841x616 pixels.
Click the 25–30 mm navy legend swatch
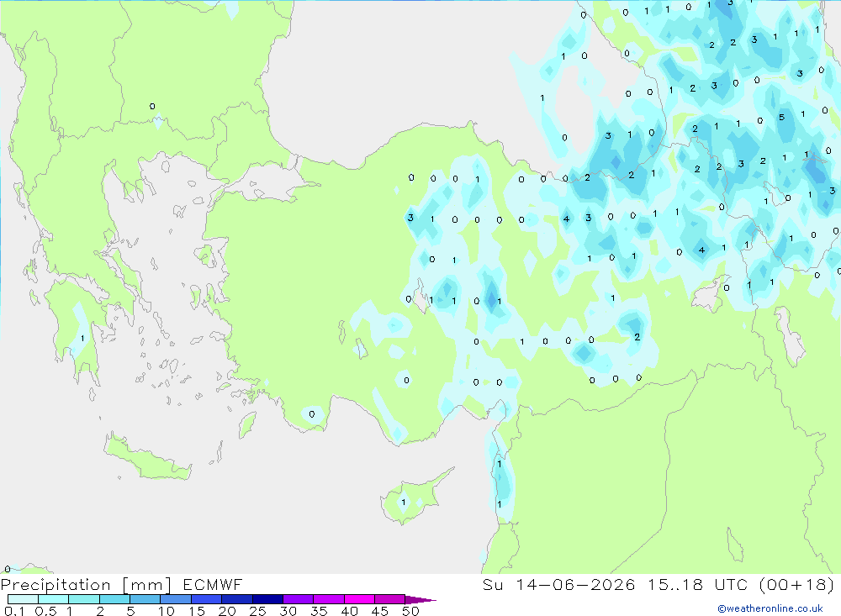pos(267,599)
